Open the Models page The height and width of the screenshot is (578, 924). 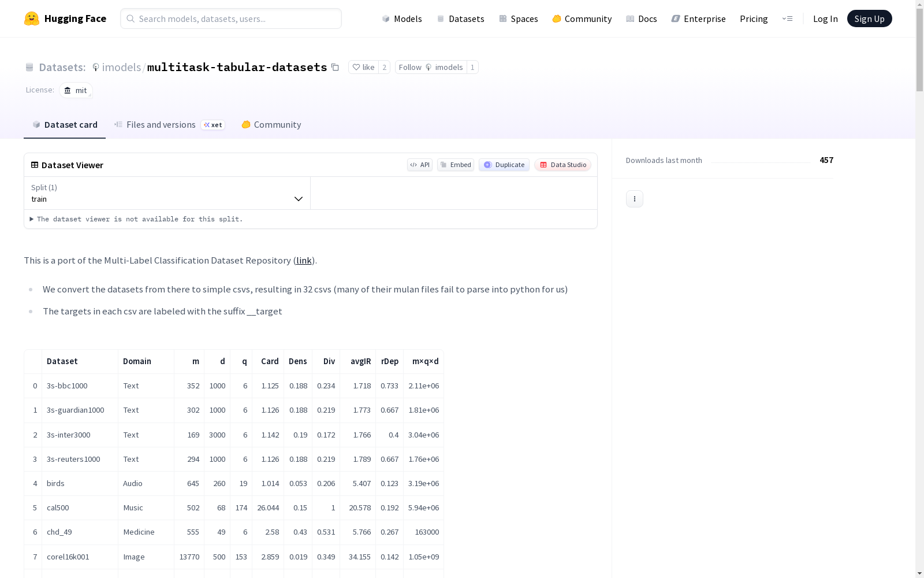point(402,18)
